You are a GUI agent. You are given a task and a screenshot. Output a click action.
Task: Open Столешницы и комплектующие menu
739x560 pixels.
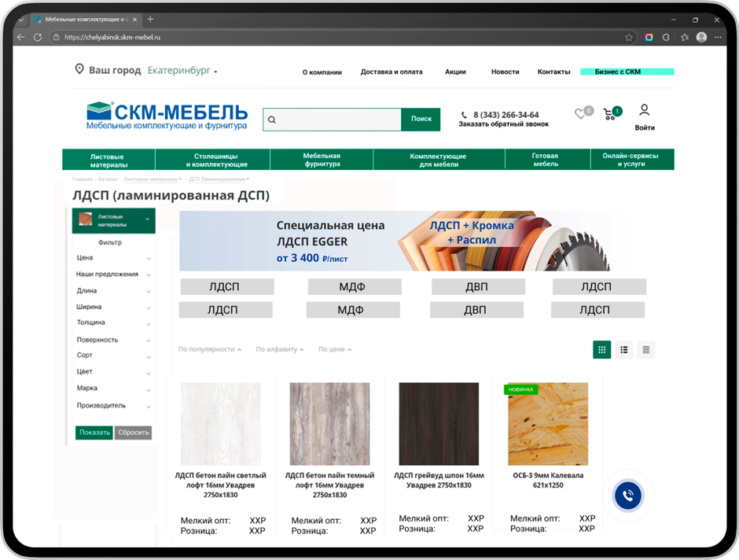216,160
